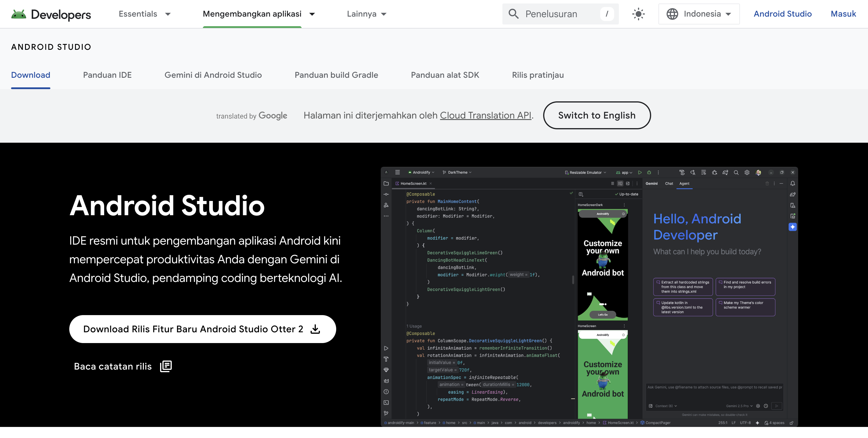Click the release notes document icon
The height and width of the screenshot is (438, 868).
click(x=166, y=366)
